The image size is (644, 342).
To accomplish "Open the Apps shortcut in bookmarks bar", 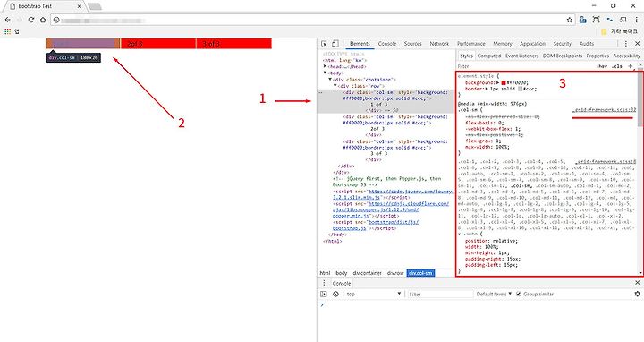I will tap(8, 31).
